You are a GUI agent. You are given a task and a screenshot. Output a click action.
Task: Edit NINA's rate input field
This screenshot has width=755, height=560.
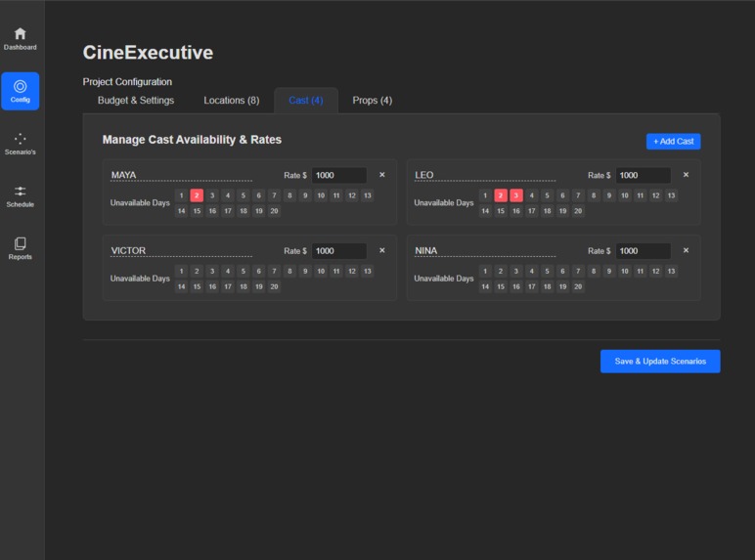[x=643, y=250]
